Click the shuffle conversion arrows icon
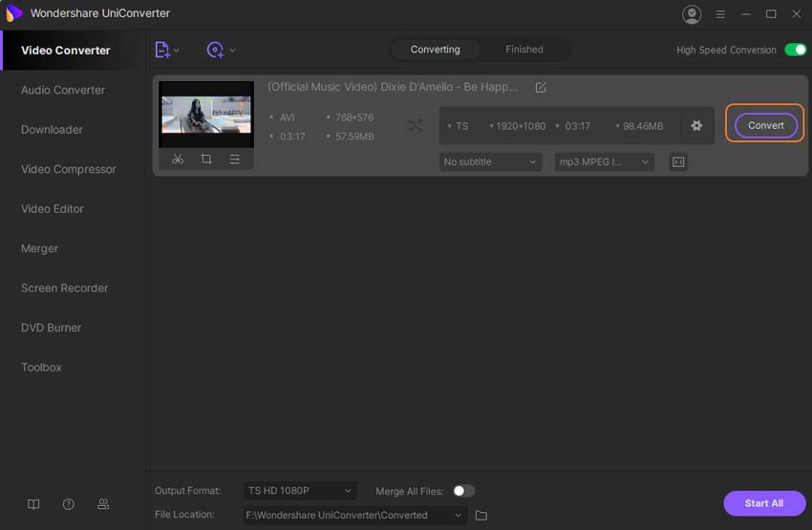 tap(416, 126)
